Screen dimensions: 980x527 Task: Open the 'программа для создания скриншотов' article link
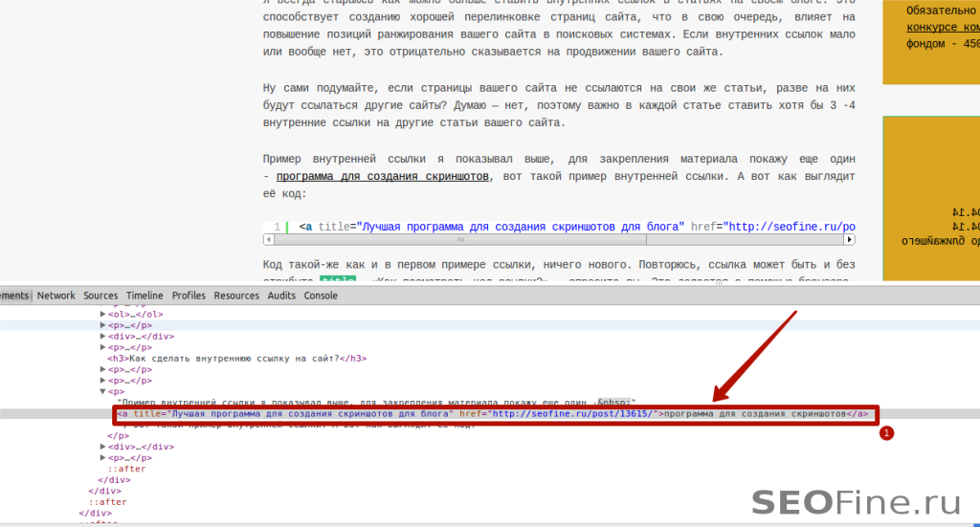382,176
